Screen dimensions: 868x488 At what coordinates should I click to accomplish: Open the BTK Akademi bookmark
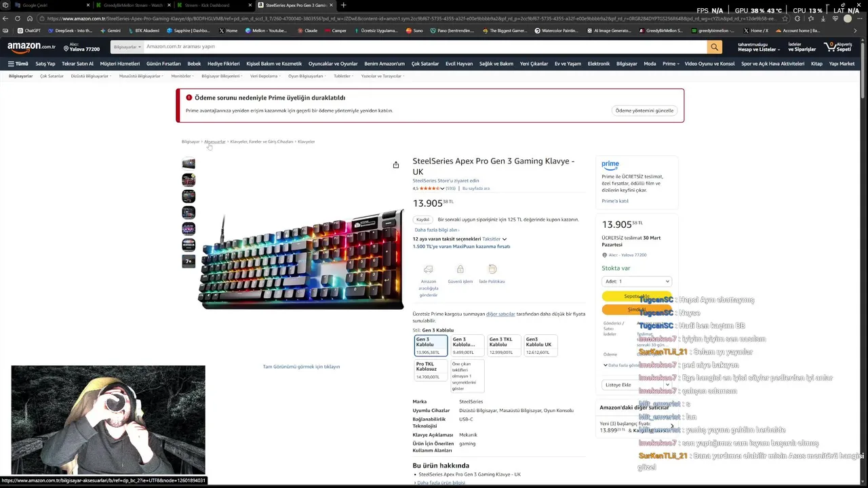[144, 30]
